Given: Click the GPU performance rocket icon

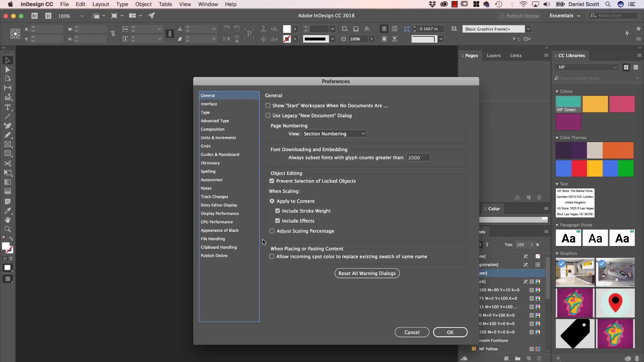Looking at the screenshot, I should click(152, 16).
